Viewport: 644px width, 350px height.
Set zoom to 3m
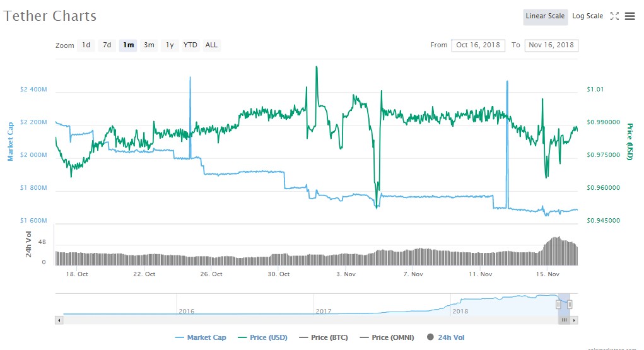point(149,45)
